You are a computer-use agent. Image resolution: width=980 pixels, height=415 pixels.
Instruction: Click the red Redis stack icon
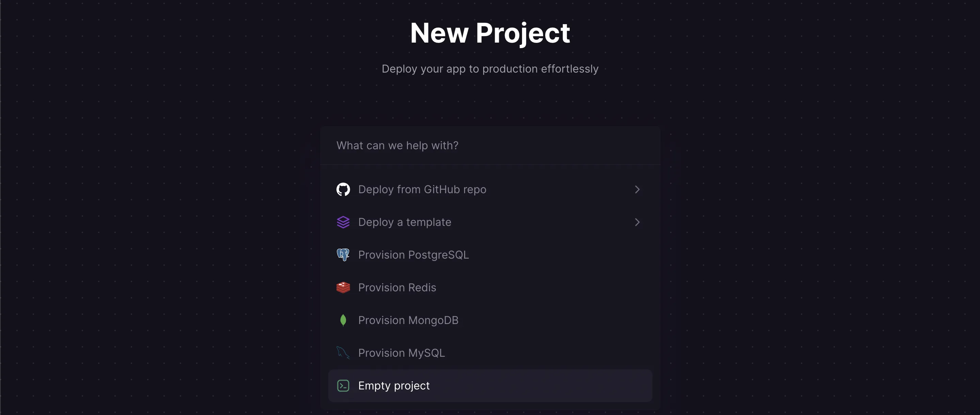click(343, 288)
